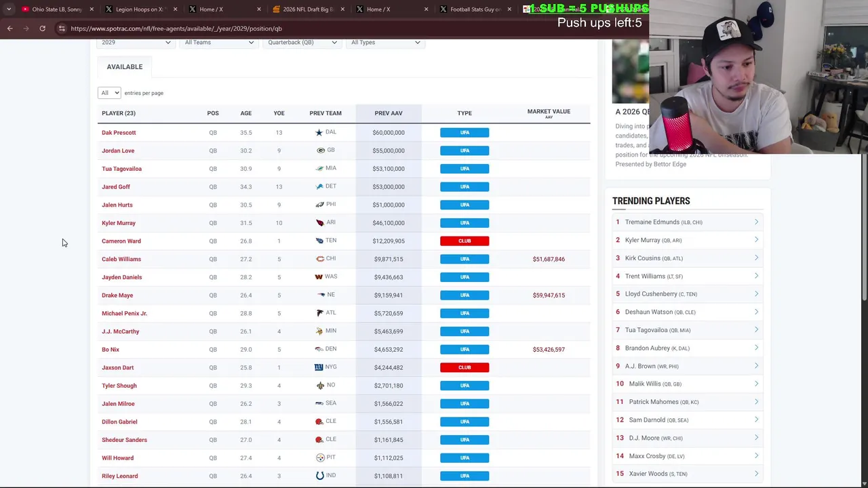Click the CLUB type badge for Cameron Ward

465,241
